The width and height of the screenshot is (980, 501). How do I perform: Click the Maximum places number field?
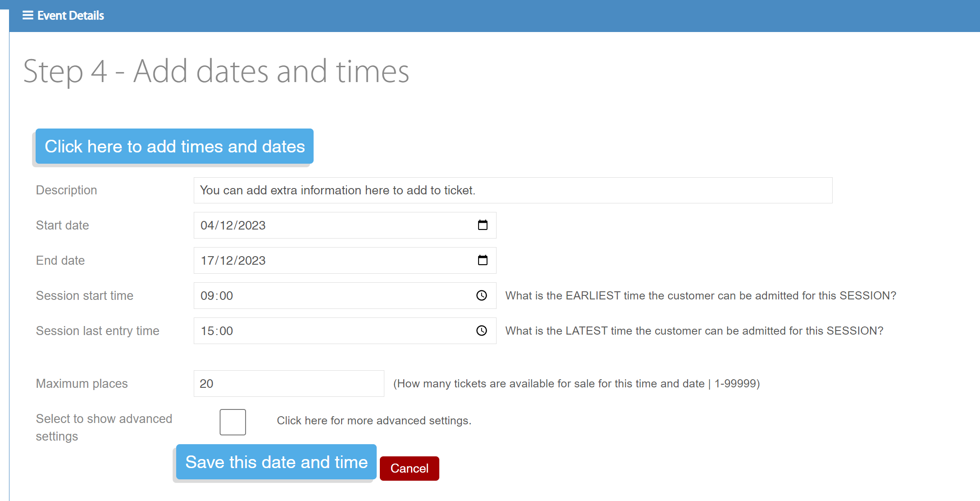pyautogui.click(x=288, y=384)
